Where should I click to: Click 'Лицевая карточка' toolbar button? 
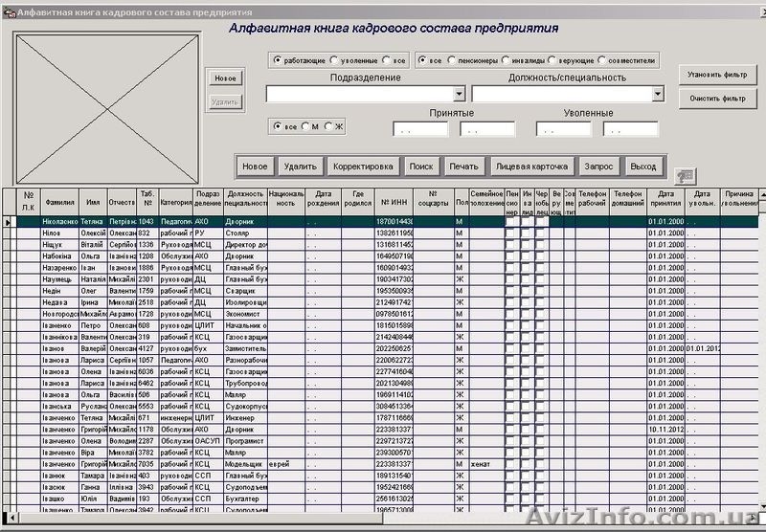(531, 166)
